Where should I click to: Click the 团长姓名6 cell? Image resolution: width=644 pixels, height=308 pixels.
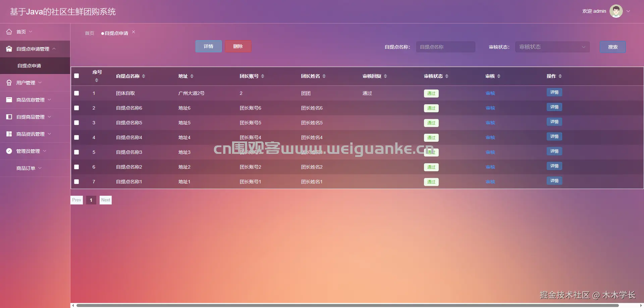(312, 108)
